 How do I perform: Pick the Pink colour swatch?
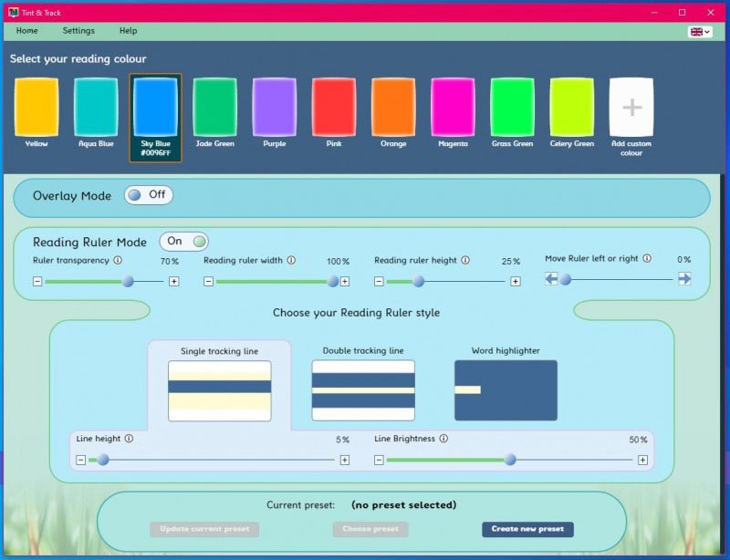(x=334, y=108)
